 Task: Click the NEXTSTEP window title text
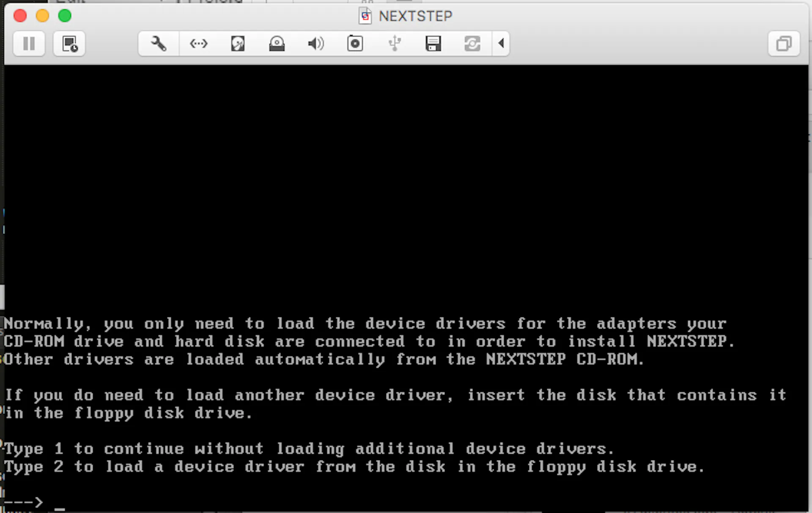pos(415,16)
